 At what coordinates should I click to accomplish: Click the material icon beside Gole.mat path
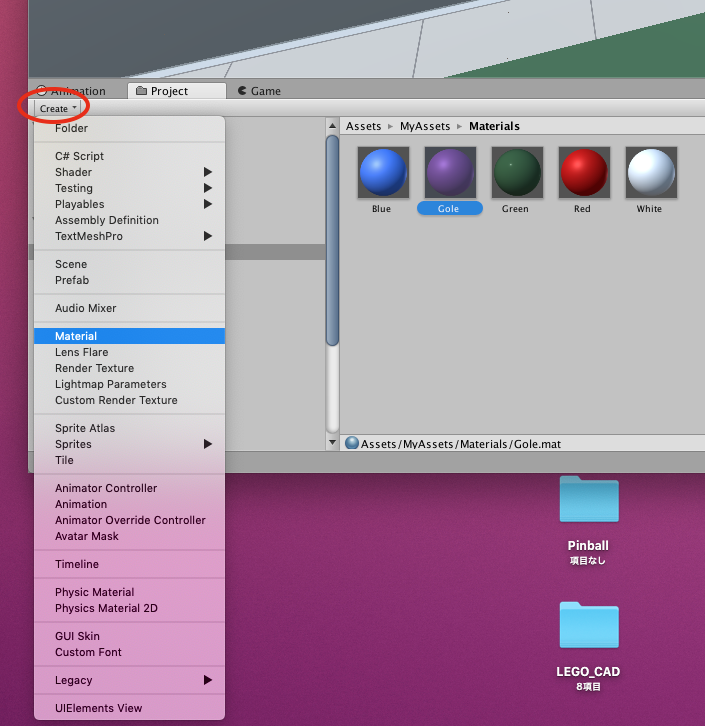tap(352, 443)
